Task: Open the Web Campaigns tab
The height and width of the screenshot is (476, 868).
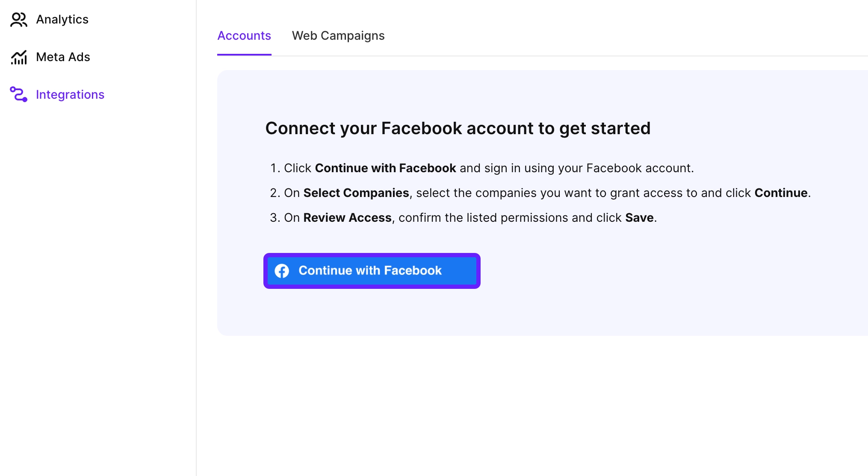Action: (x=338, y=36)
